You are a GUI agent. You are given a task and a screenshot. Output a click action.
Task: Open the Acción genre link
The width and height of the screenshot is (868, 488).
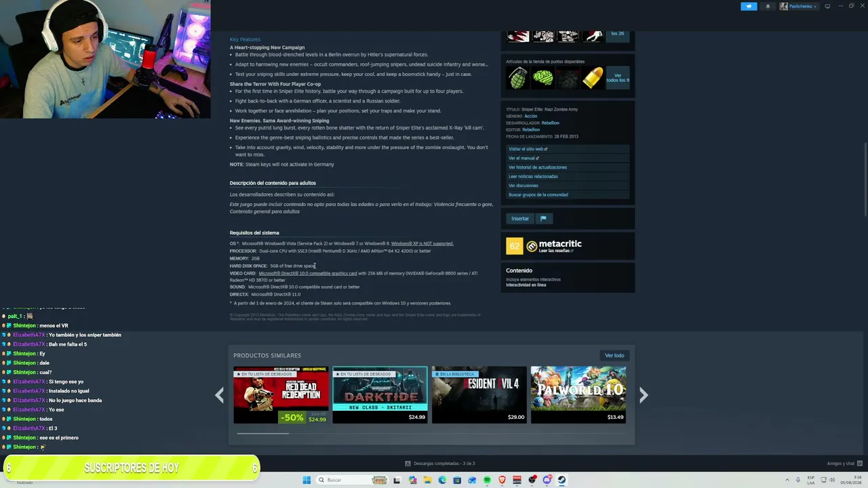530,116
